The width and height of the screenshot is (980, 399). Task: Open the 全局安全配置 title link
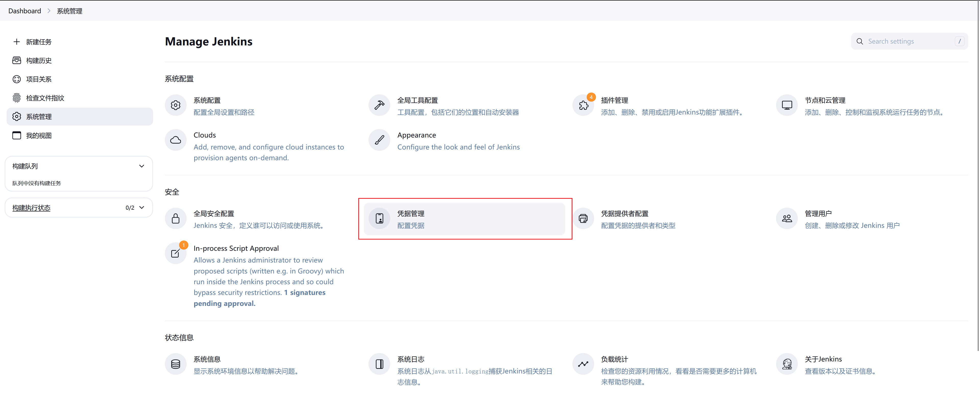click(x=213, y=213)
